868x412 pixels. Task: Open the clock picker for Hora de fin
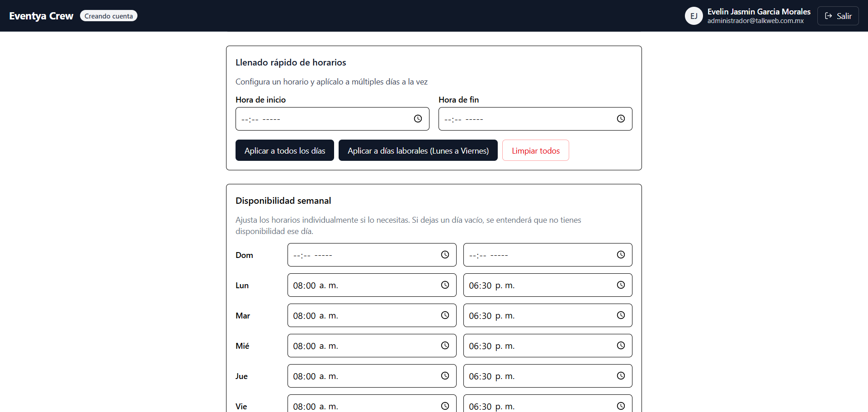pyautogui.click(x=620, y=118)
